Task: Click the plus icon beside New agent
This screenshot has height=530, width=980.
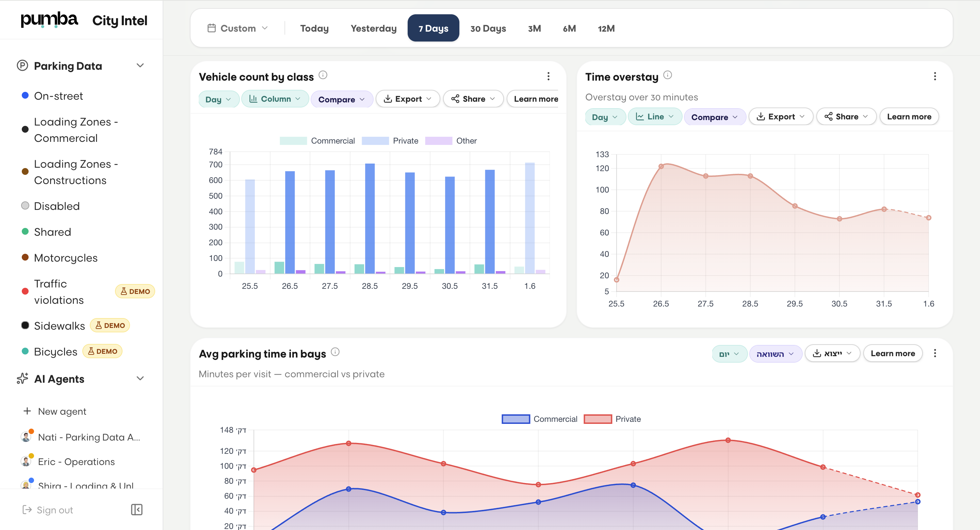Action: (x=27, y=411)
